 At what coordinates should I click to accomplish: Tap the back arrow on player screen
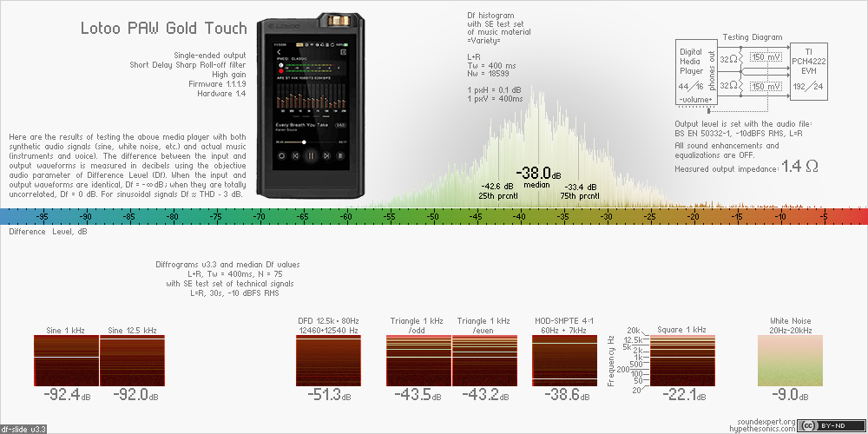click(x=279, y=52)
